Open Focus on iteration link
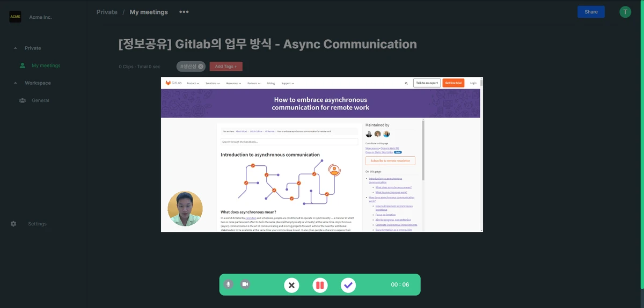Screen dimensions: 644x308 [x=386, y=215]
